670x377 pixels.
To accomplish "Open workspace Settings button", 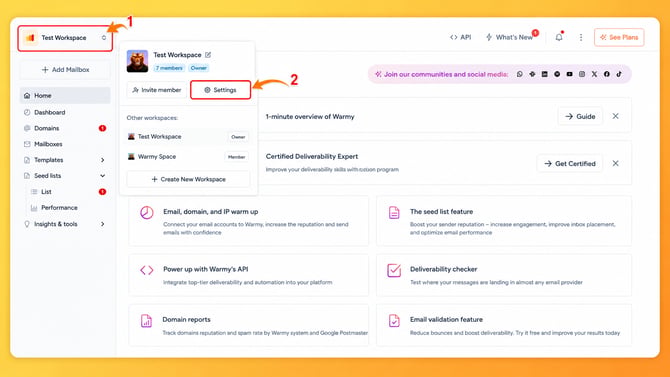I will 220,90.
